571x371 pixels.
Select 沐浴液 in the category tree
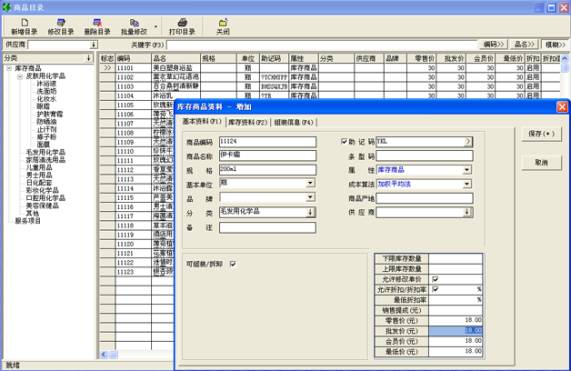(x=47, y=84)
